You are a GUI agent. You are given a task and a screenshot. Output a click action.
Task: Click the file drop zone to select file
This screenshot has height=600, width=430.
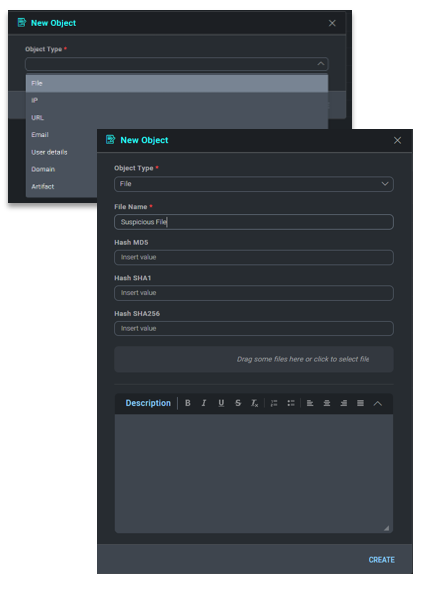tap(254, 359)
